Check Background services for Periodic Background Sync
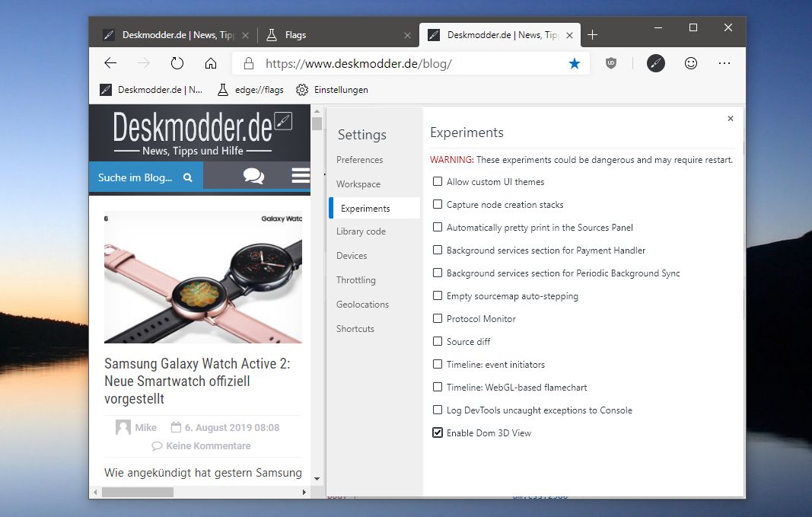 (x=438, y=273)
